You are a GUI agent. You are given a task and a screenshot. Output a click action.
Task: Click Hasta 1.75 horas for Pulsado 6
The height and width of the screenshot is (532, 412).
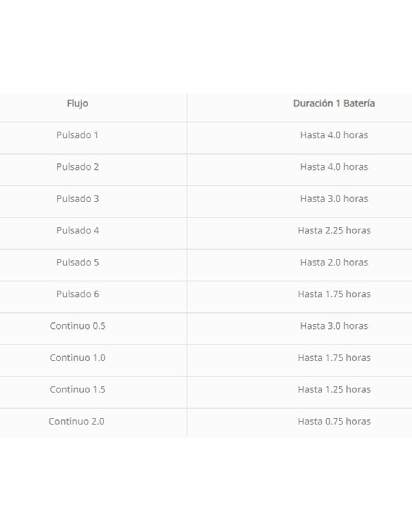coord(334,294)
